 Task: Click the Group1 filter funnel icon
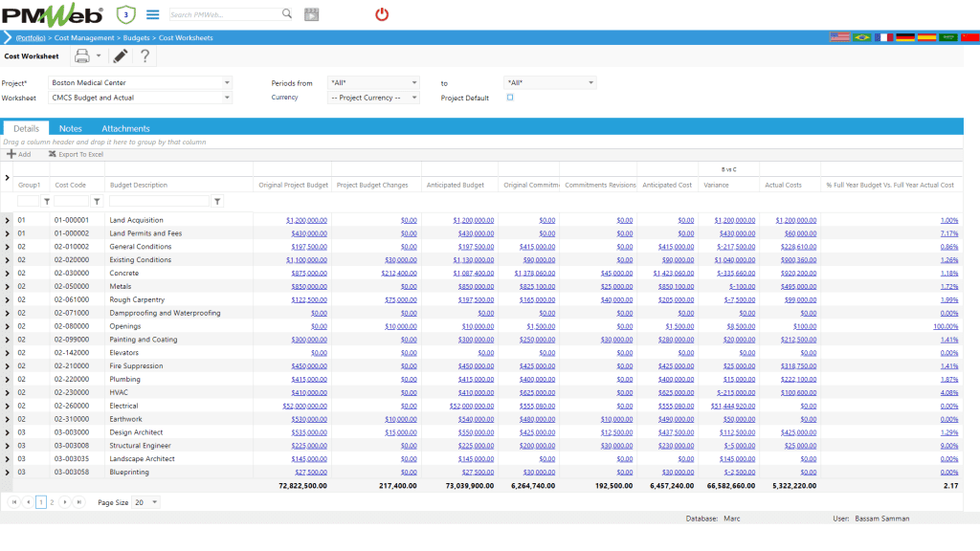click(x=47, y=201)
